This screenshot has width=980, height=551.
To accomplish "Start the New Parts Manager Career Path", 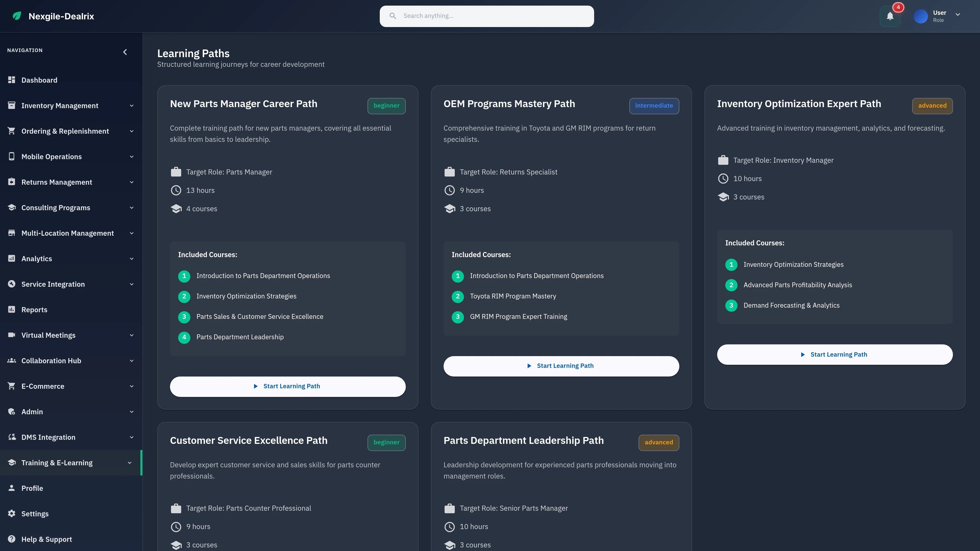I will [287, 386].
